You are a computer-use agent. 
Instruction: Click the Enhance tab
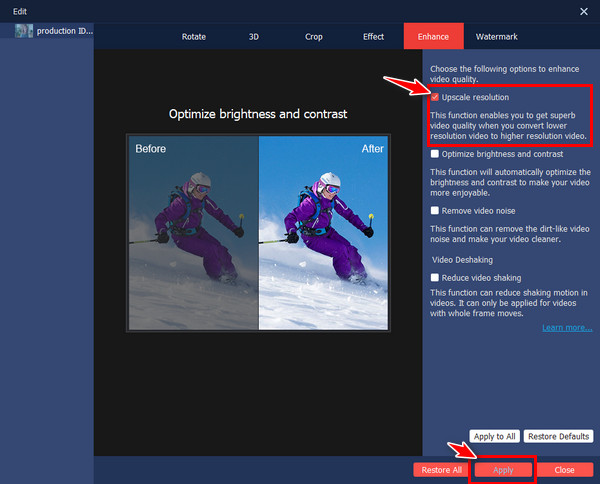(x=433, y=37)
